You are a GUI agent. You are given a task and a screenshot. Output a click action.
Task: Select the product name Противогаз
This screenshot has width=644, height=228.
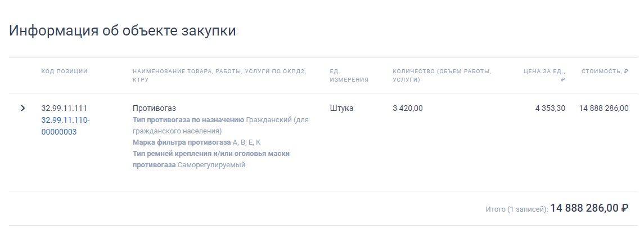point(154,109)
